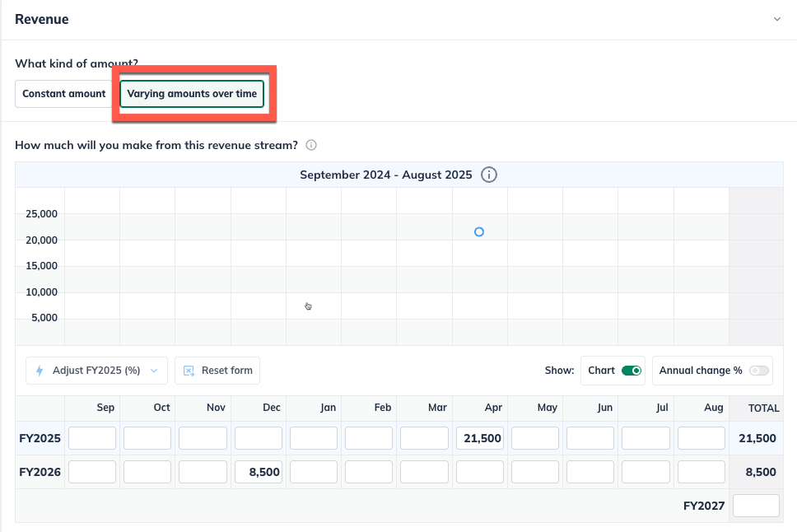Select the blue data point on chart
The image size is (797, 532).
479,232
